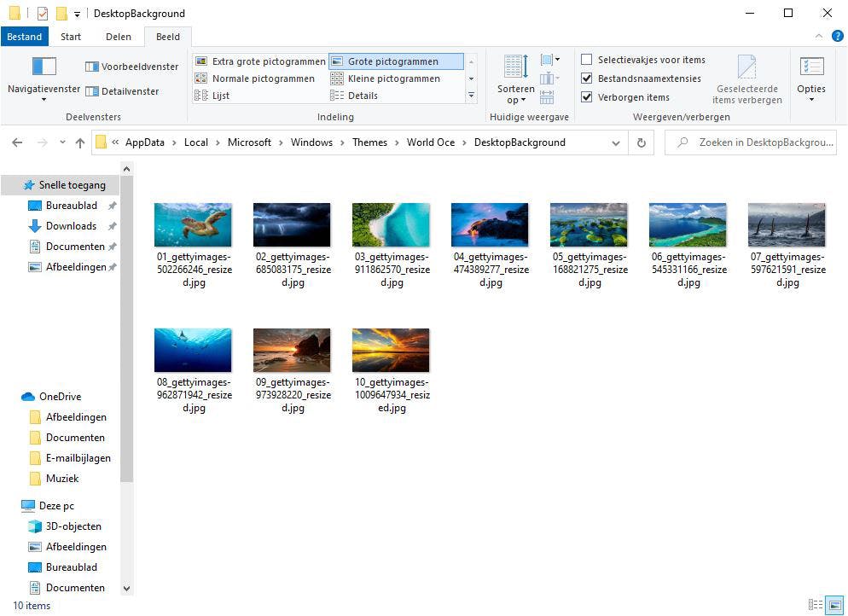
Task: Click the navigation pane scroll up arrow
Action: point(126,169)
